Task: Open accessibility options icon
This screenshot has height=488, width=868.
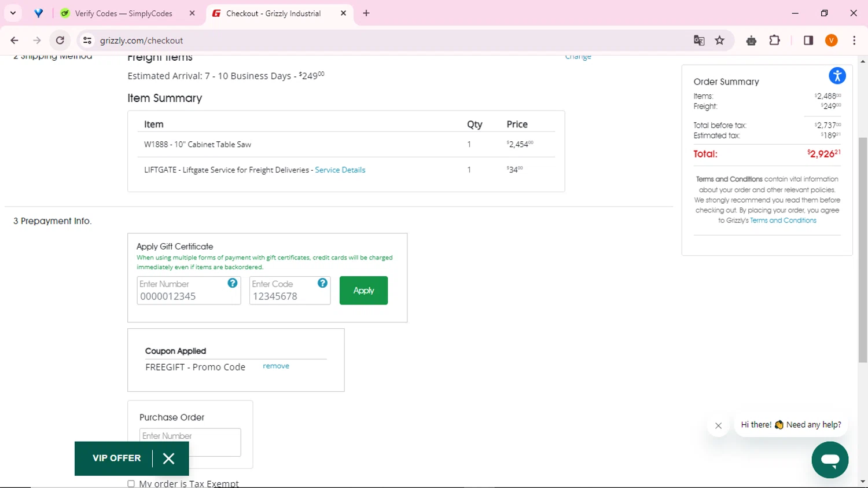Action: (x=837, y=76)
